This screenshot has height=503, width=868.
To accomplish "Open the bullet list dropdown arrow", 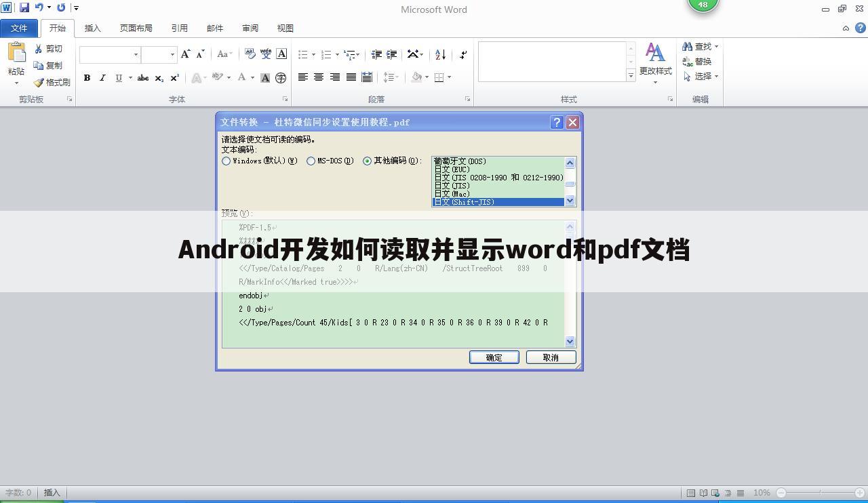I will click(313, 54).
